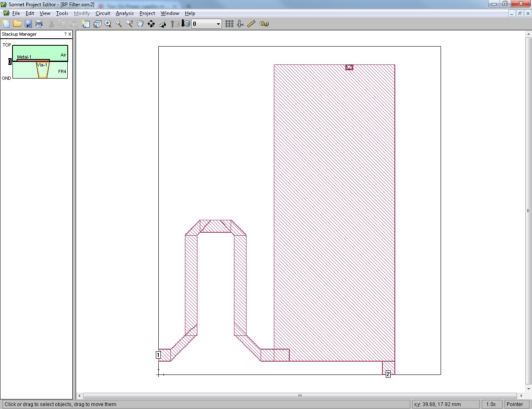Open the Circuit menu
The width and height of the screenshot is (532, 409).
tap(103, 13)
